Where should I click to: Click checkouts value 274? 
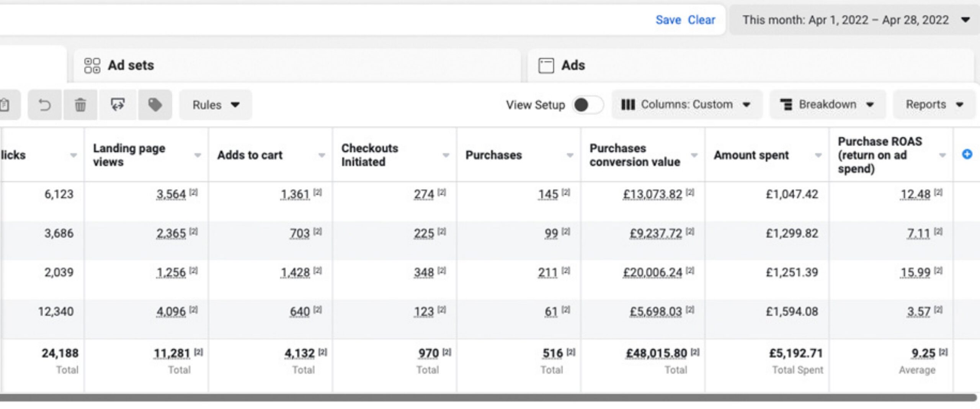[424, 194]
